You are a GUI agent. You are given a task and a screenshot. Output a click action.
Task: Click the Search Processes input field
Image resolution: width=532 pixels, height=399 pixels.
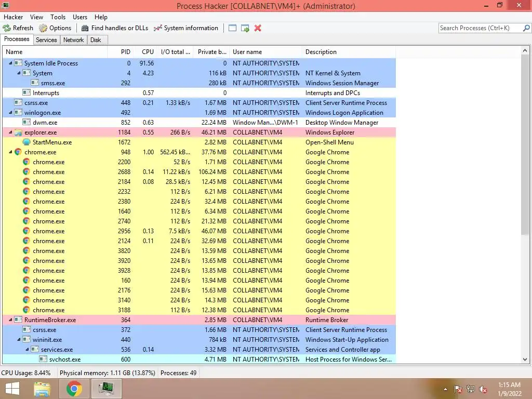pyautogui.click(x=481, y=28)
